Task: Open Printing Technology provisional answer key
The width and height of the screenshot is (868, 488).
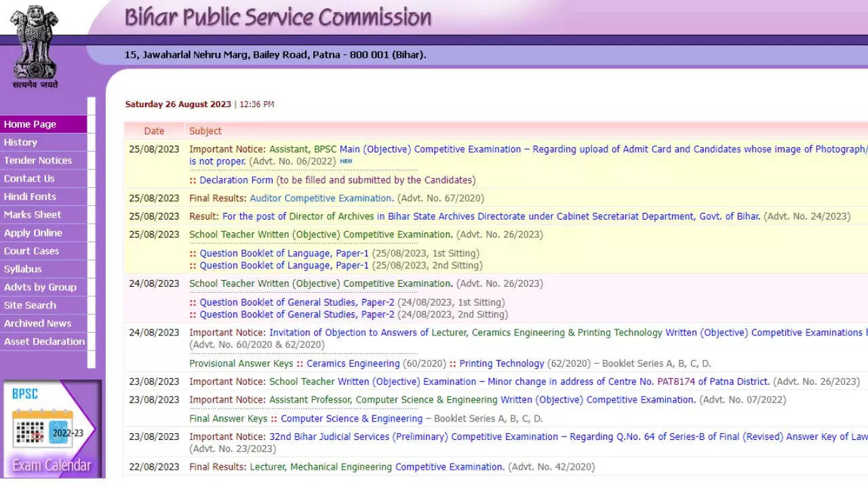Action: tap(501, 363)
